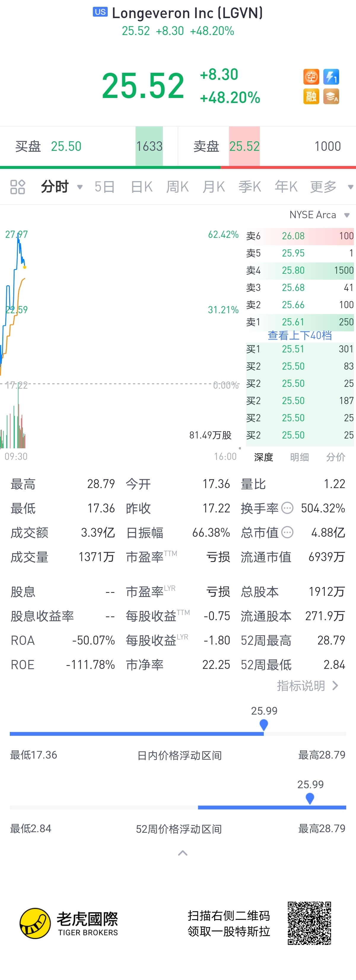
Task: Open the NYSE Arca exchange dropdown
Action: click(319, 215)
